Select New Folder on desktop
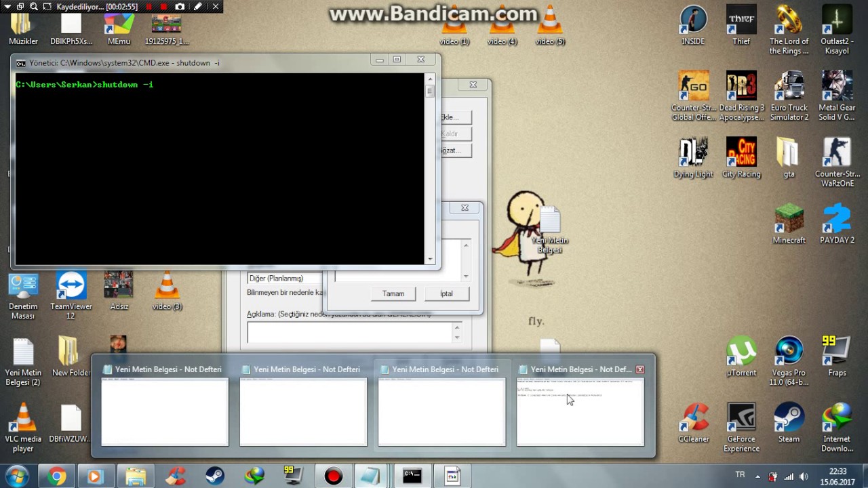Image resolution: width=868 pixels, height=488 pixels. point(71,357)
